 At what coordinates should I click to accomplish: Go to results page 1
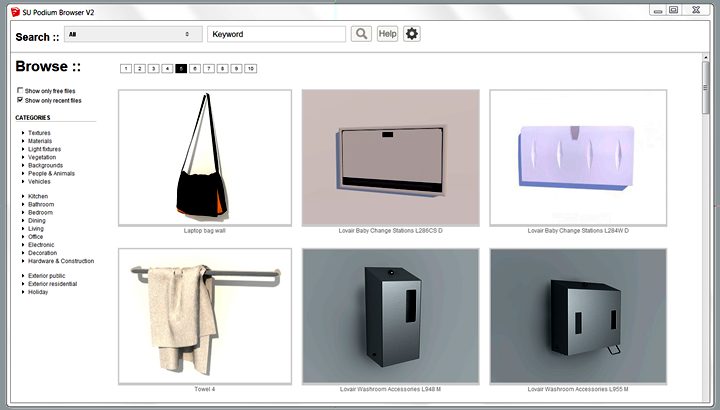coord(126,68)
